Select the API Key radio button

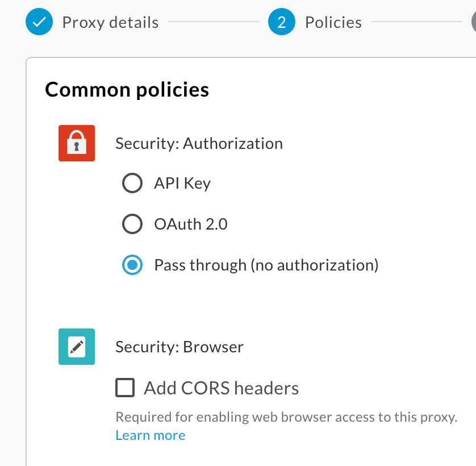click(x=132, y=183)
